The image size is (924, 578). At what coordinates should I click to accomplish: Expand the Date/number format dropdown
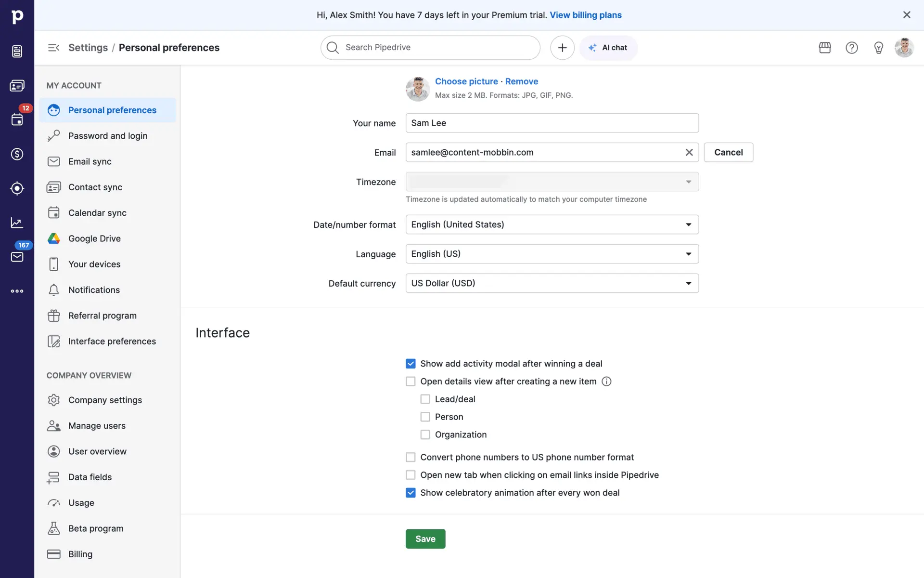(x=552, y=224)
